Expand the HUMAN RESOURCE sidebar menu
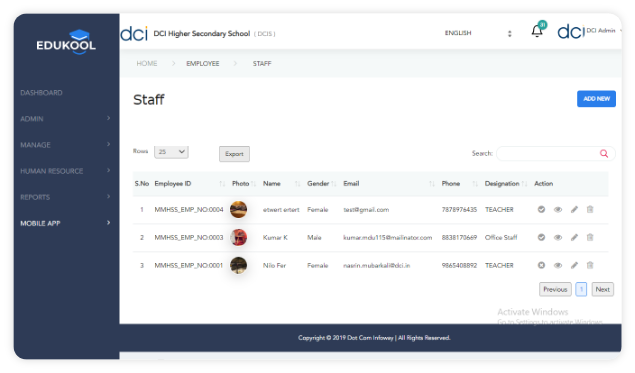This screenshot has height=373, width=635. click(x=65, y=171)
